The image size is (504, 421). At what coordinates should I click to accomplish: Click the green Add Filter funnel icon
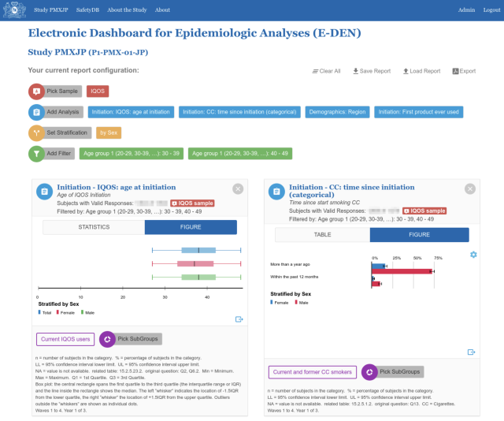tap(37, 154)
